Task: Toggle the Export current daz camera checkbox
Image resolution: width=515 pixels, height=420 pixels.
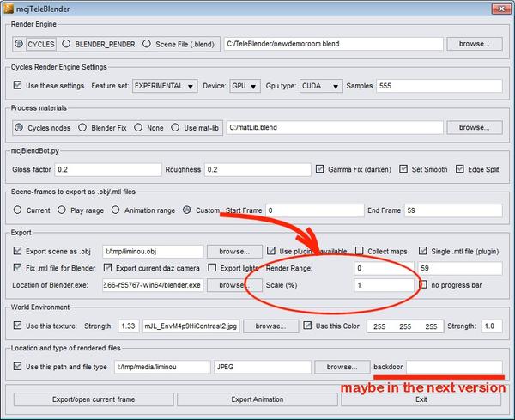Action: 107,267
